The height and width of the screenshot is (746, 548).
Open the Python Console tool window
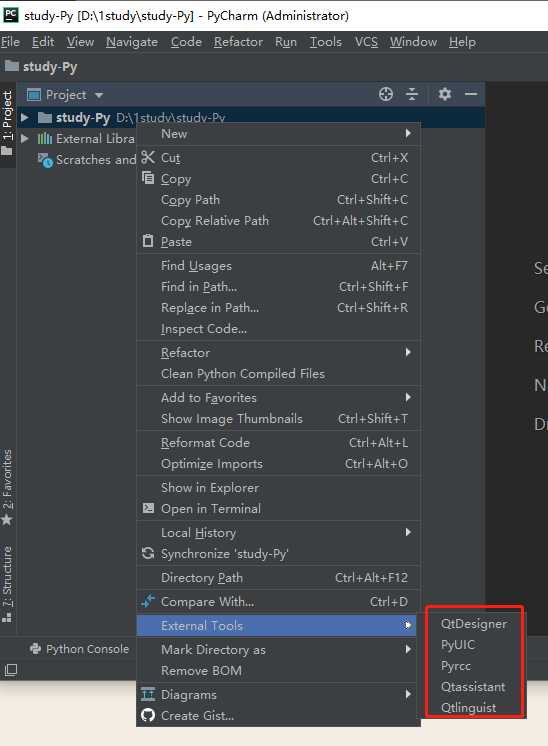click(x=79, y=648)
